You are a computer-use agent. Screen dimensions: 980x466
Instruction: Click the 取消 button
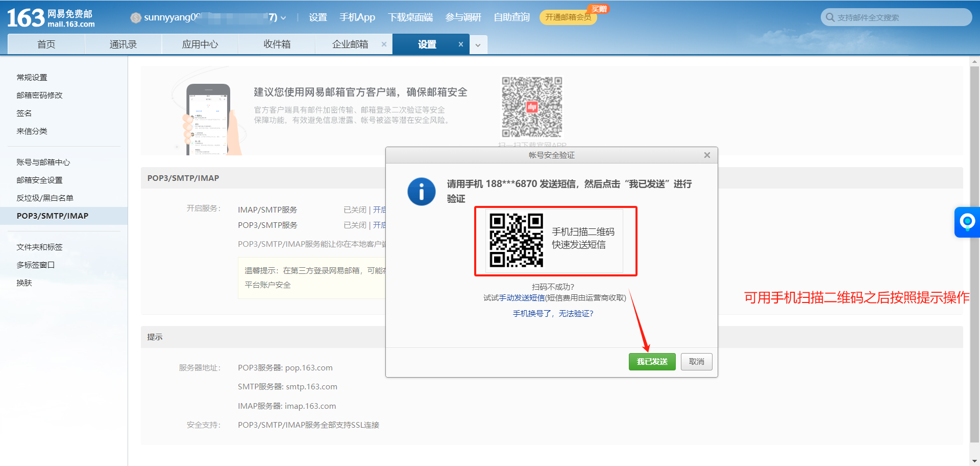click(x=697, y=362)
